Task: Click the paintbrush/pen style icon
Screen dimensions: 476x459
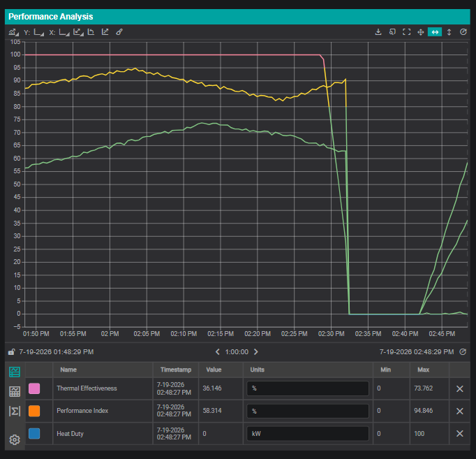Action: [119, 32]
